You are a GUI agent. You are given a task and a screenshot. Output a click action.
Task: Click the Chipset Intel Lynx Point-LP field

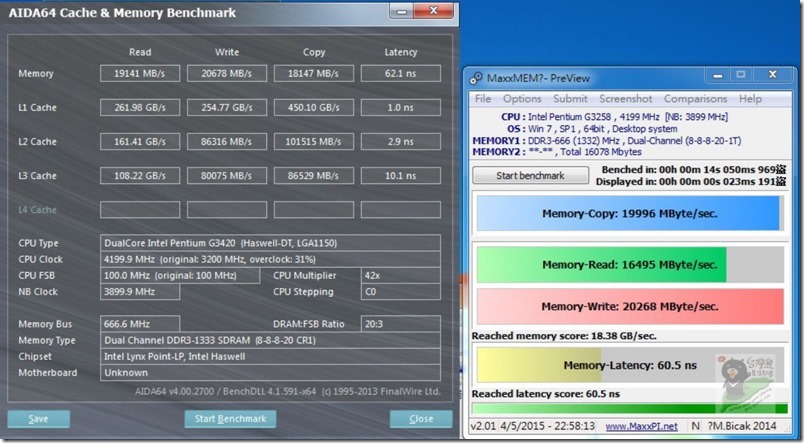coord(270,356)
